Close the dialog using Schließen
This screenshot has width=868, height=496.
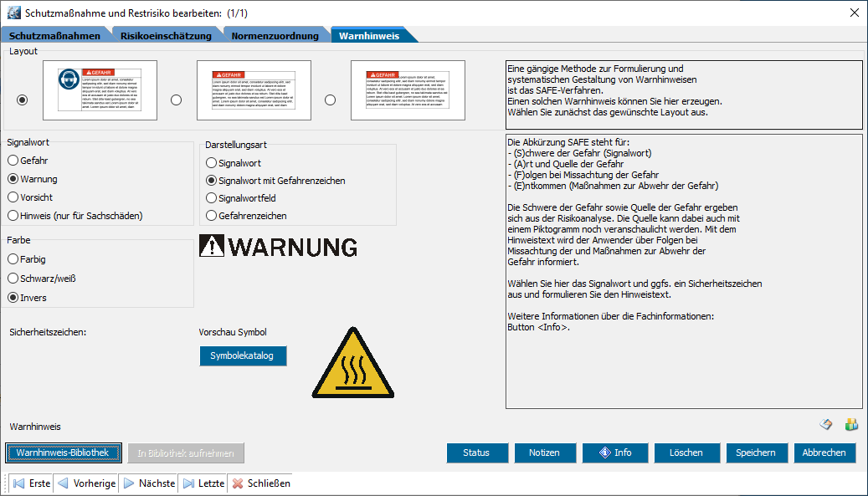pos(260,483)
